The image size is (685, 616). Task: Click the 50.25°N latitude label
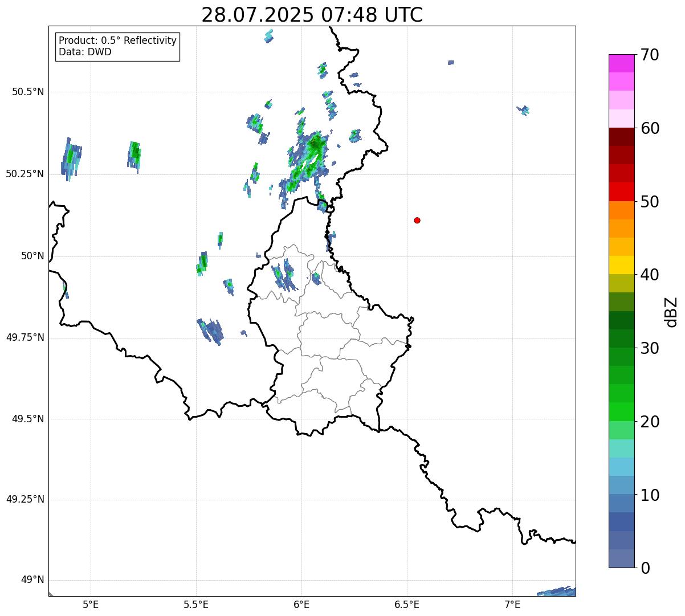pos(25,174)
